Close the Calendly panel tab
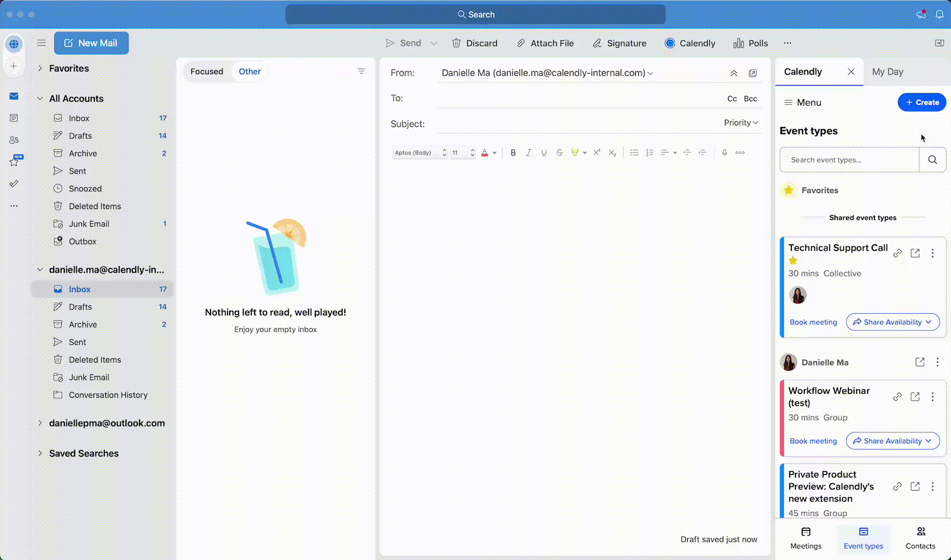Screen dimensions: 951x560 click(851, 72)
